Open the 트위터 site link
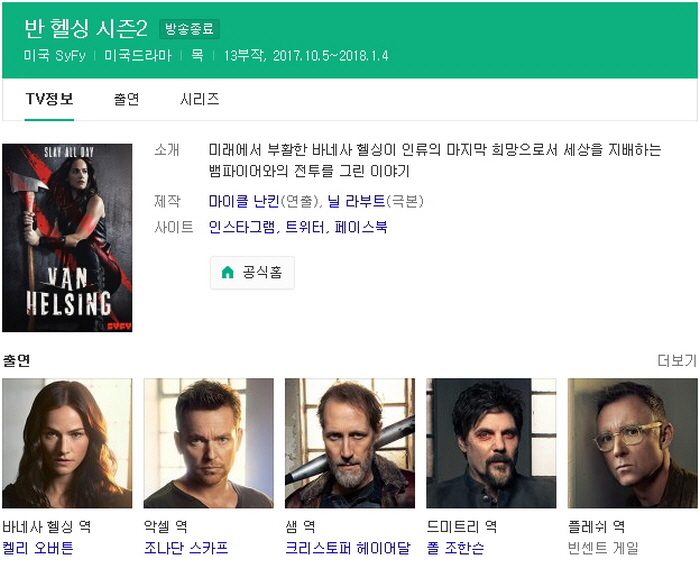This screenshot has width=700, height=569. (305, 228)
